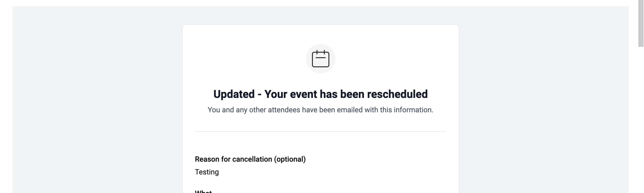Click the 'Reason for cancellation (optional)' label

[x=250, y=159]
